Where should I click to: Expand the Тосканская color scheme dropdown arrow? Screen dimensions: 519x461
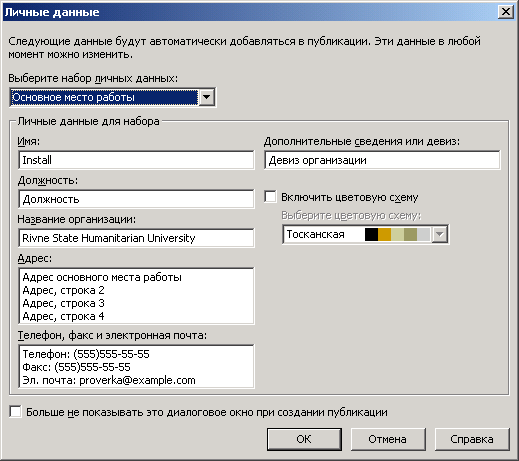click(x=440, y=234)
